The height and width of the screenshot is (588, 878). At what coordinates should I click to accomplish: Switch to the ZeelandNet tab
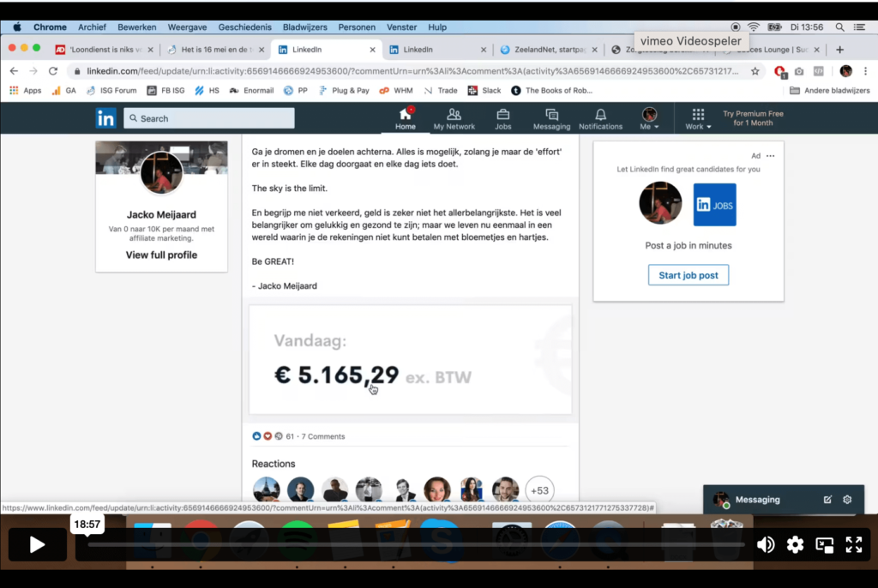click(545, 50)
